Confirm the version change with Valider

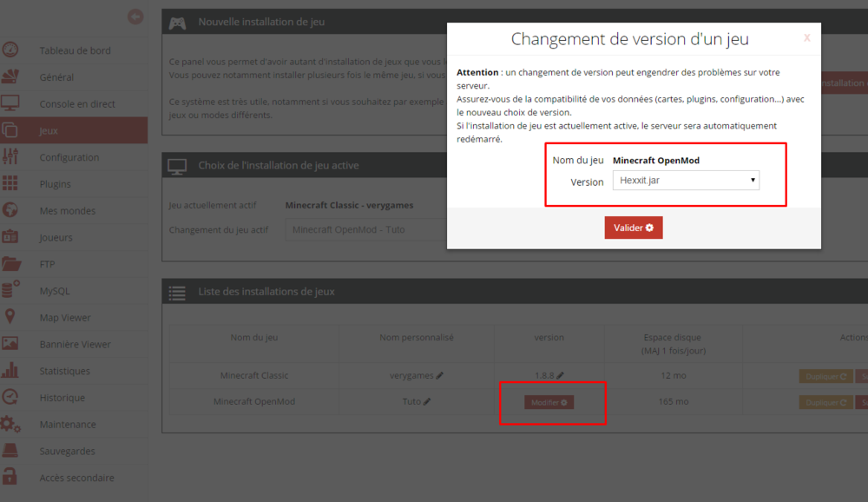[633, 228]
